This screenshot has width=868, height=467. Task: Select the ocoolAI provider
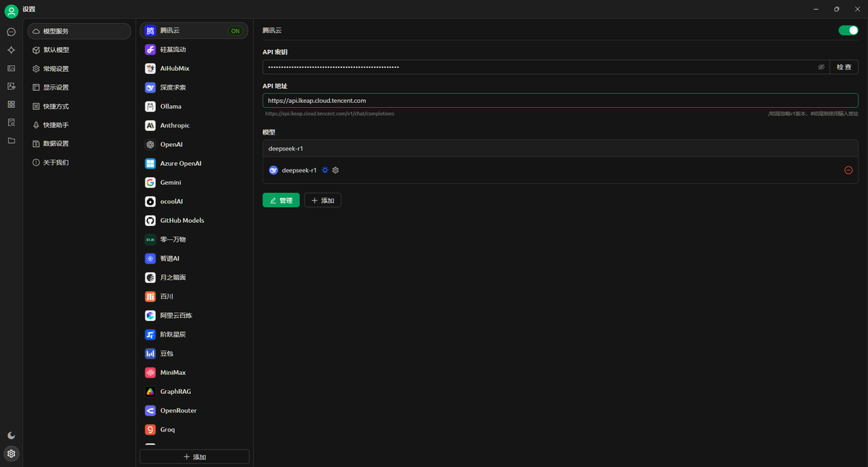[194, 201]
